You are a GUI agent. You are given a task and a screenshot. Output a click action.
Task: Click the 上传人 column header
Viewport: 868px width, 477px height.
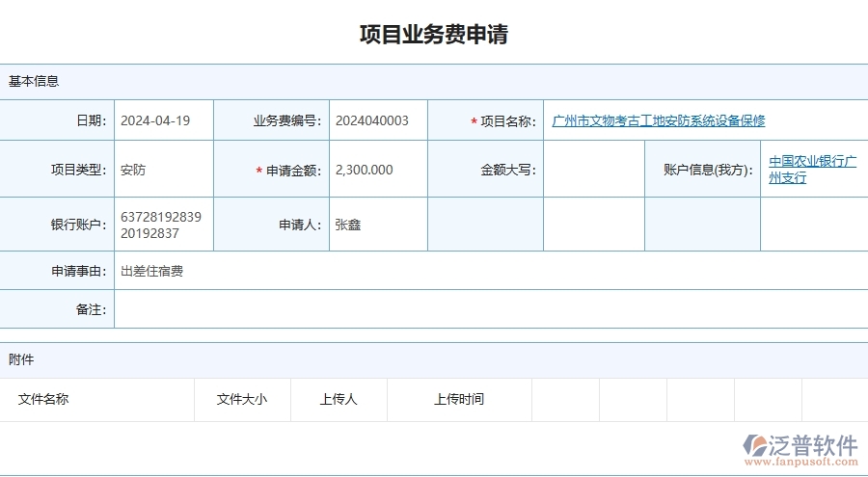point(339,399)
